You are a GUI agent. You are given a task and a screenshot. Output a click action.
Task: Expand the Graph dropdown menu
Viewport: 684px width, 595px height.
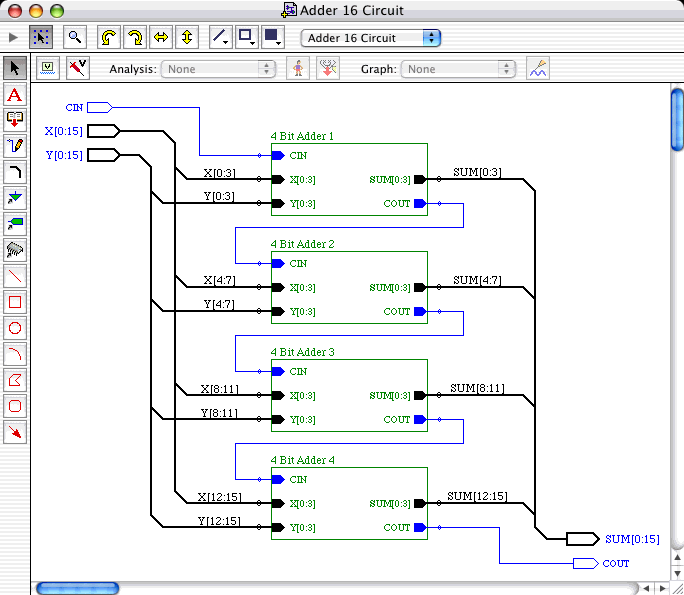coord(459,69)
